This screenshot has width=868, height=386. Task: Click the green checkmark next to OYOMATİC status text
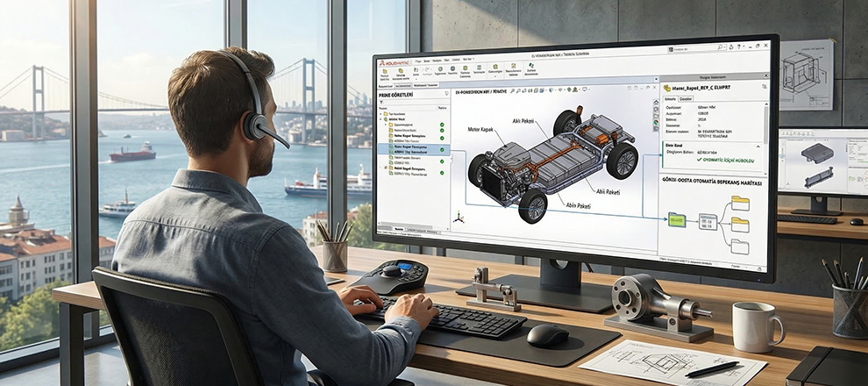699,159
